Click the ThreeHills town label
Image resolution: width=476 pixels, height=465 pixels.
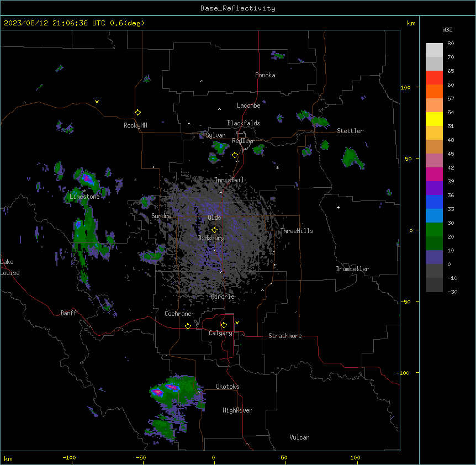297,231
